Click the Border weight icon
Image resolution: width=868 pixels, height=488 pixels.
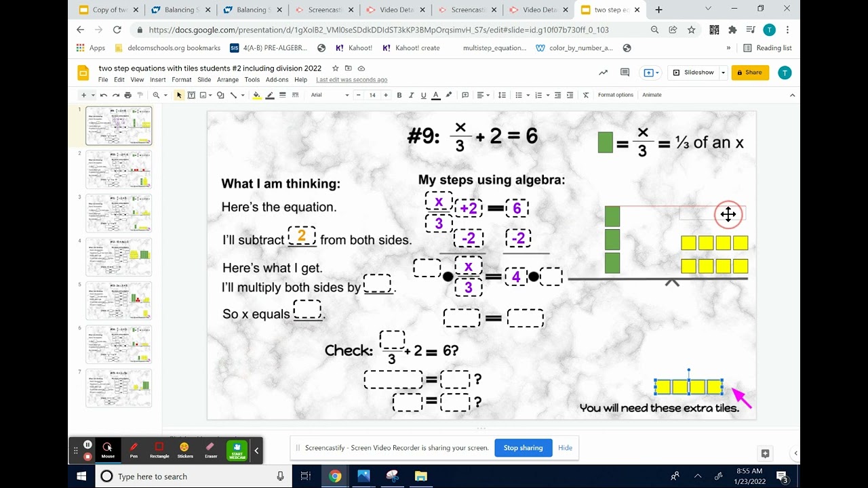tap(283, 95)
